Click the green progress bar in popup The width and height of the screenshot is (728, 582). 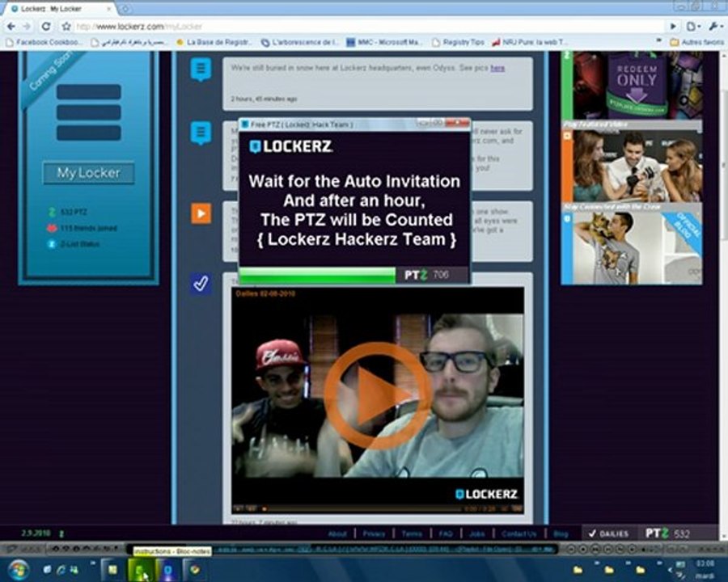pyautogui.click(x=317, y=275)
